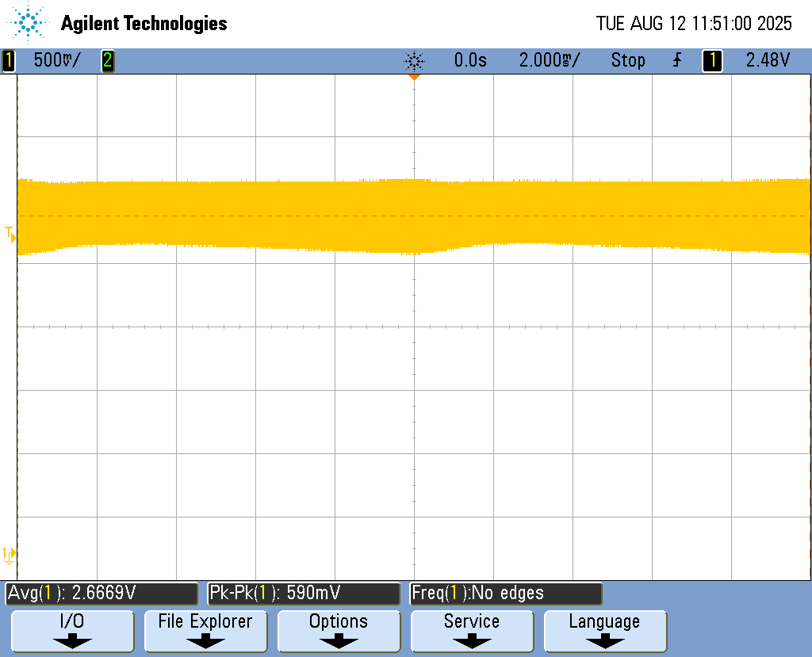Open the Service softkey menu
812x657 pixels.
(472, 630)
